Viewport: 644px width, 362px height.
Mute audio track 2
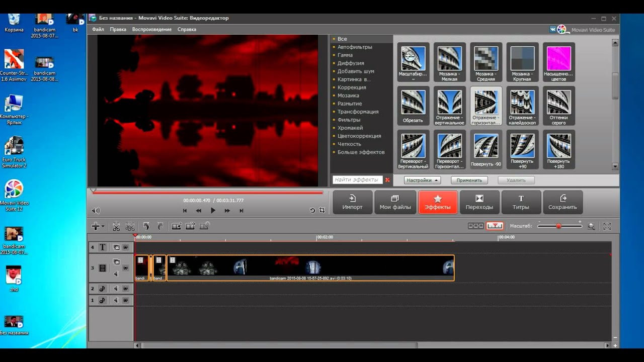tap(116, 289)
